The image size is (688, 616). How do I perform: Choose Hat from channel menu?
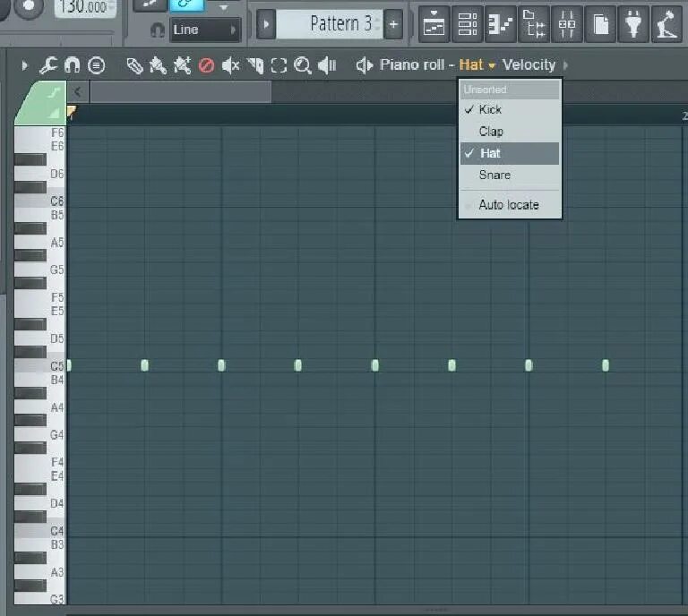(510, 153)
